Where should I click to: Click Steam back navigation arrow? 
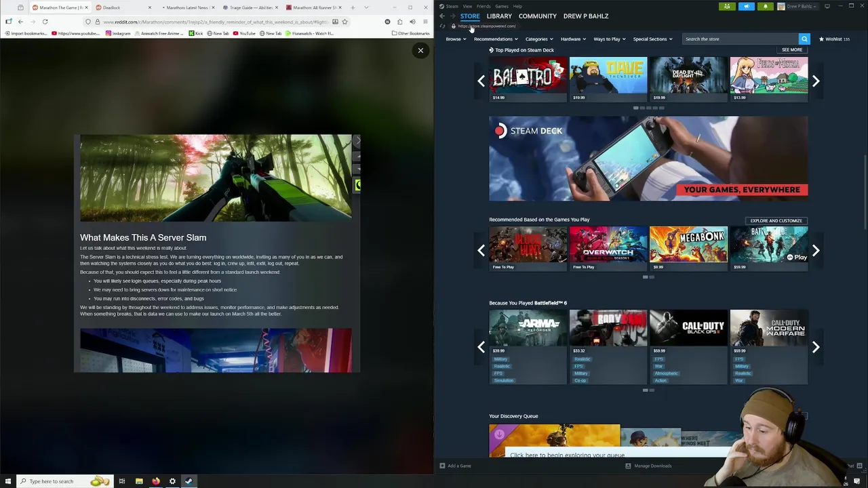pyautogui.click(x=442, y=16)
